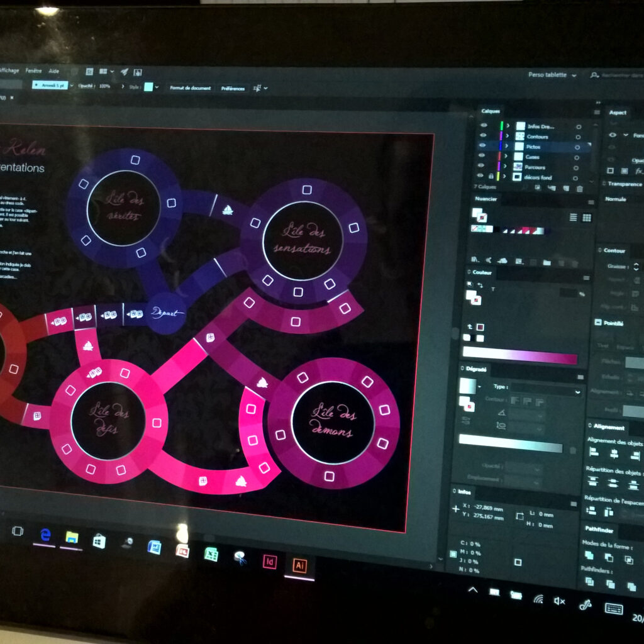Open InDesign from the Windows taskbar
The width and height of the screenshot is (644, 644).
tap(269, 562)
